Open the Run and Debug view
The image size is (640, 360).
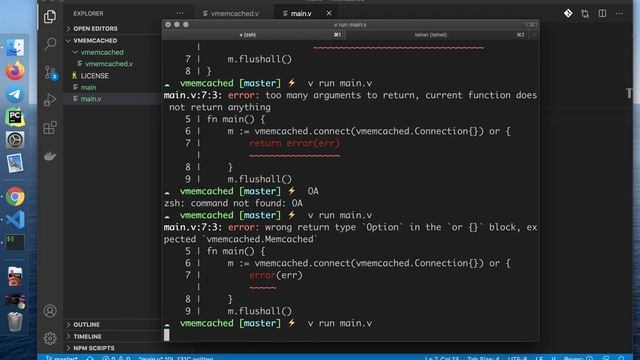pyautogui.click(x=50, y=100)
